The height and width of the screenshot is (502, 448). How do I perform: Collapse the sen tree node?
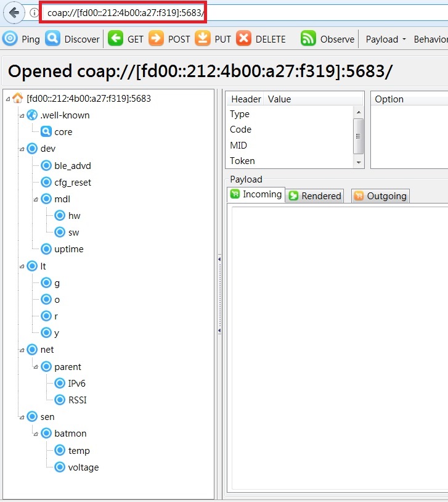pos(22,418)
